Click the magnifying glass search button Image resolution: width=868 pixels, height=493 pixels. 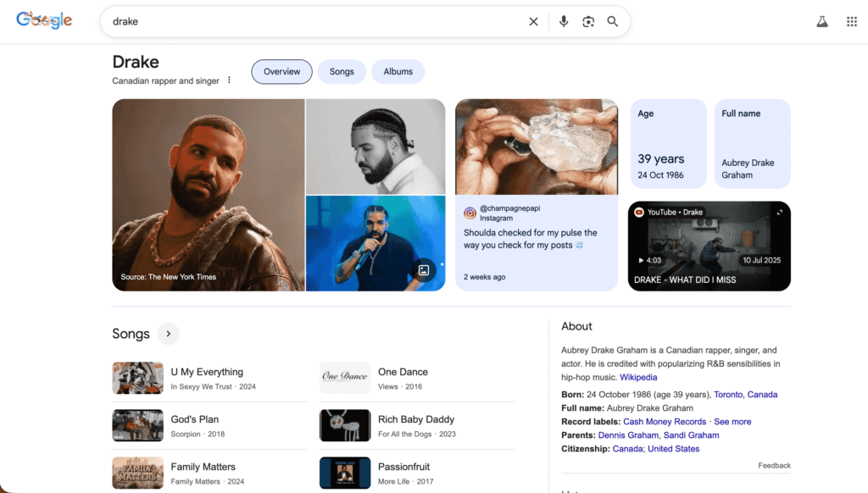click(x=612, y=22)
